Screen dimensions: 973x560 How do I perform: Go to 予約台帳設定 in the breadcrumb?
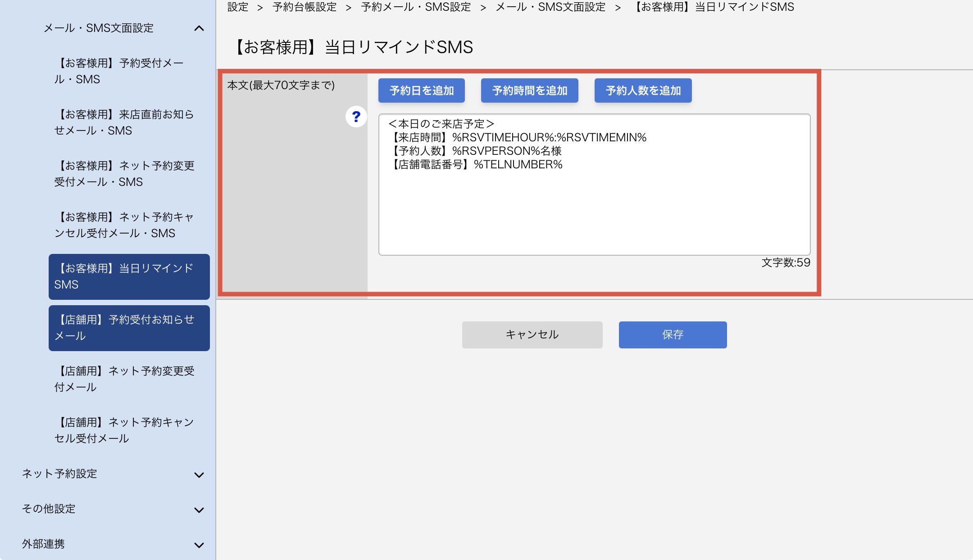pyautogui.click(x=305, y=7)
